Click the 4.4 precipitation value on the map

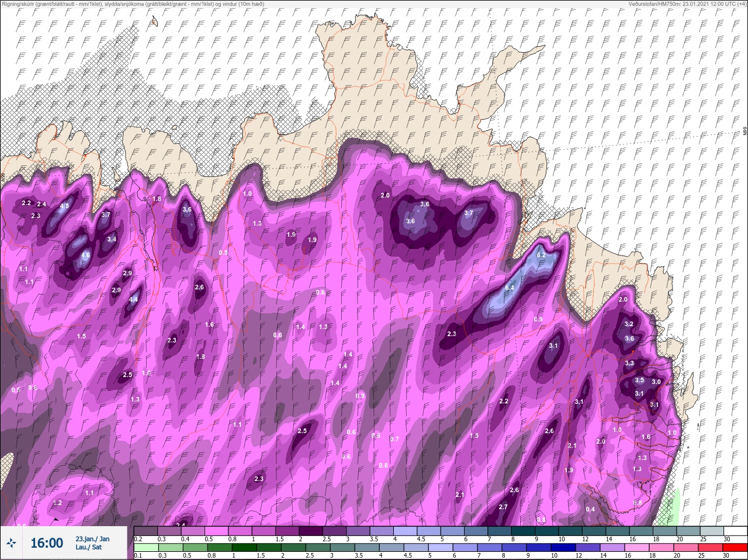click(133, 299)
